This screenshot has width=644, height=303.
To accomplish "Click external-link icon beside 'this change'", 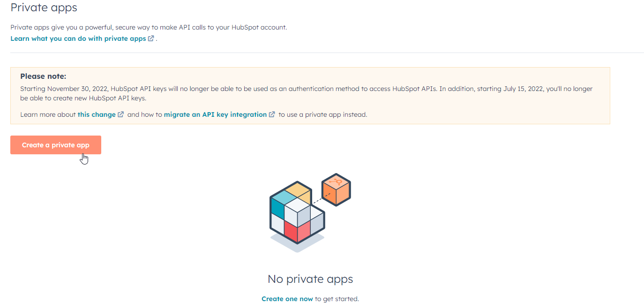I will click(x=121, y=114).
